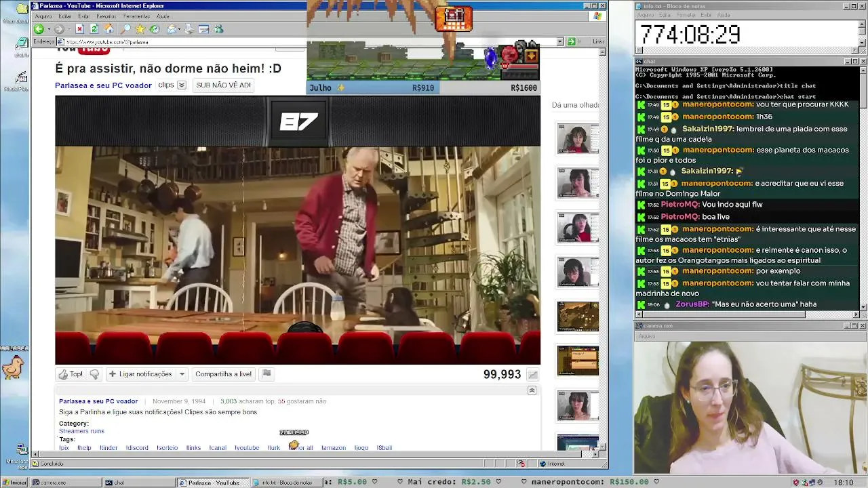
Task: Open the Mail button dropdown arrow
Action: pos(179,29)
